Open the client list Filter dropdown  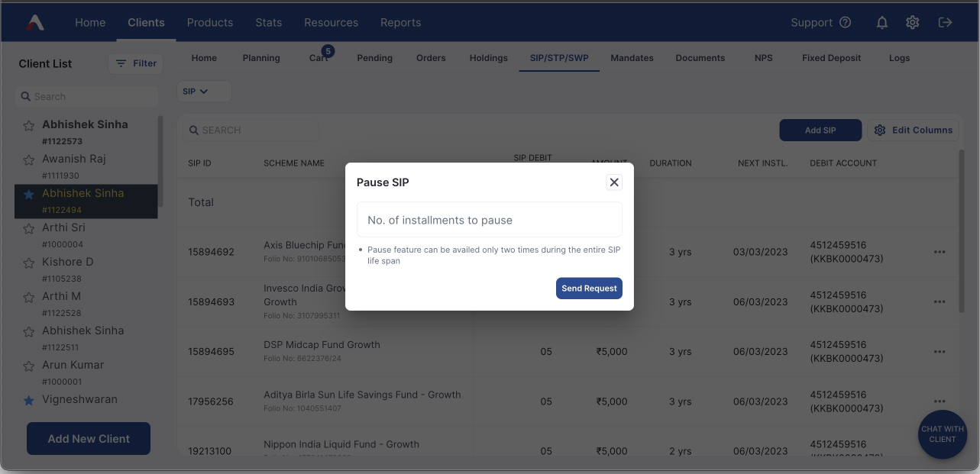[x=135, y=63]
